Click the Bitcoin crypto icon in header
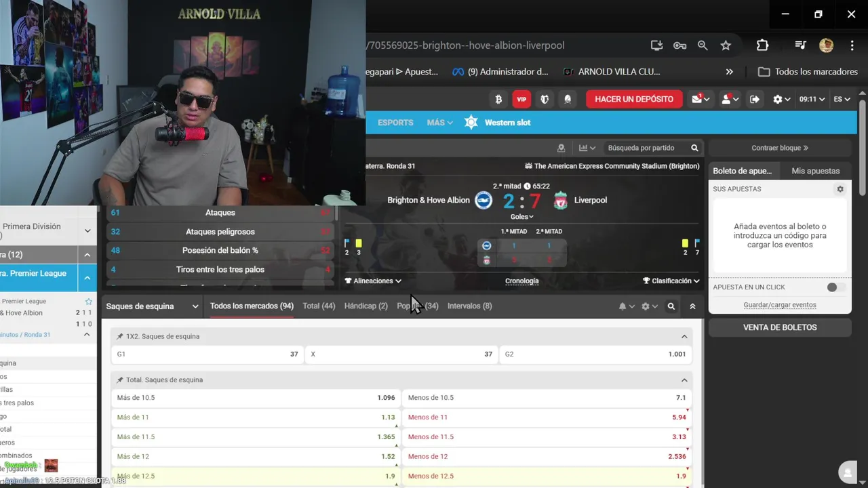The width and height of the screenshot is (868, 488). (498, 99)
